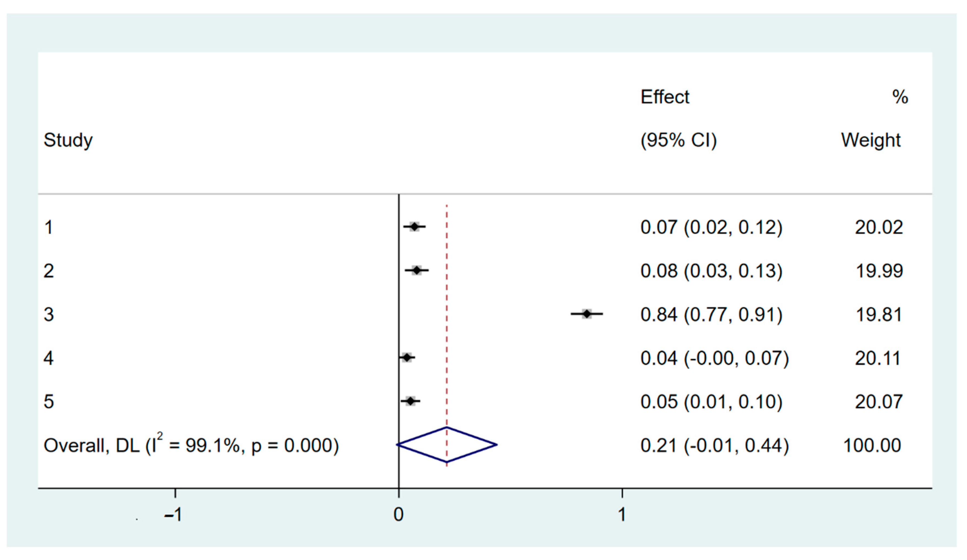Image resolution: width=967 pixels, height=560 pixels.
Task: Click the Study 5 diamond marker
Action: click(411, 402)
